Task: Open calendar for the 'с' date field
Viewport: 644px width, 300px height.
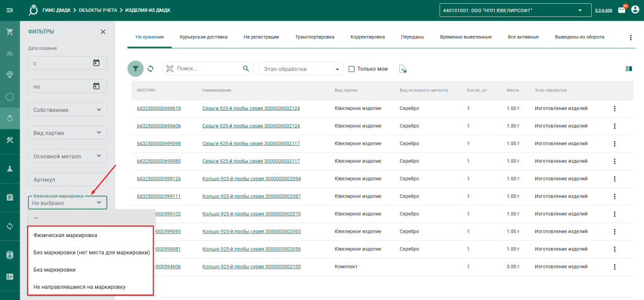Action: (x=96, y=63)
